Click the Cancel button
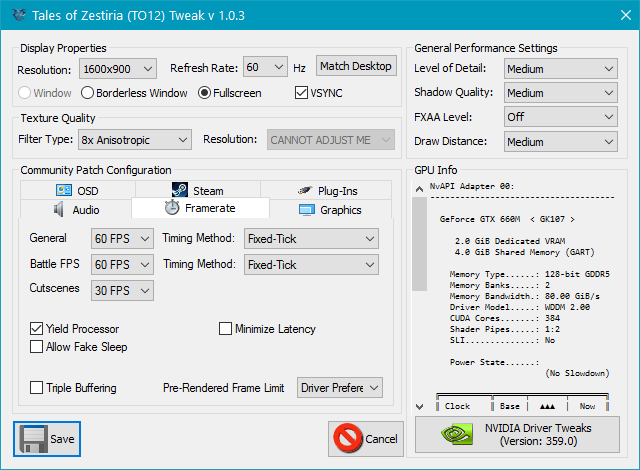 [366, 439]
